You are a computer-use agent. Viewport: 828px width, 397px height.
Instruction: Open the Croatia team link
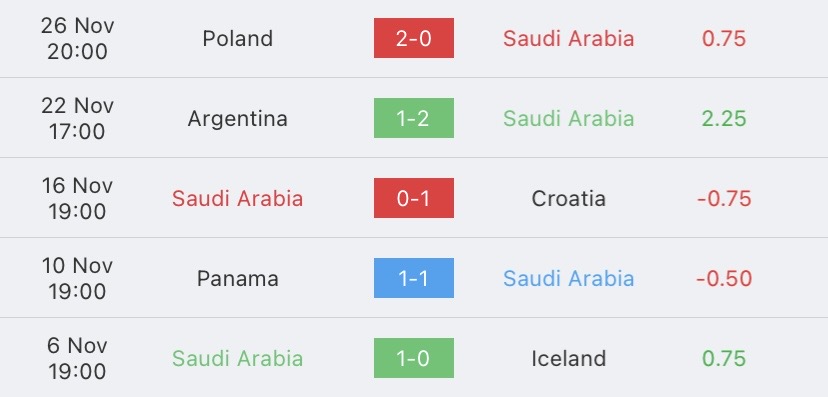568,198
